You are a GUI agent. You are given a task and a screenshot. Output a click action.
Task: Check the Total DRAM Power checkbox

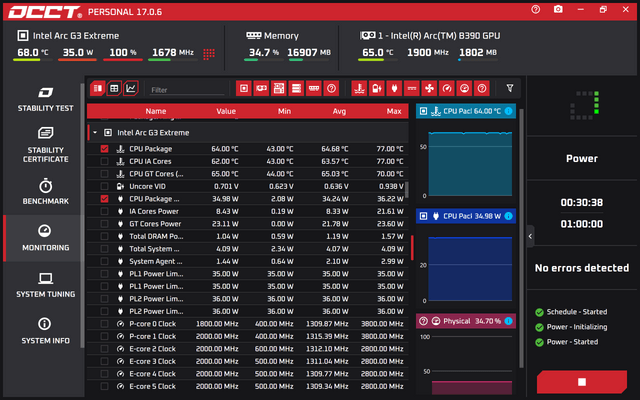(x=104, y=236)
